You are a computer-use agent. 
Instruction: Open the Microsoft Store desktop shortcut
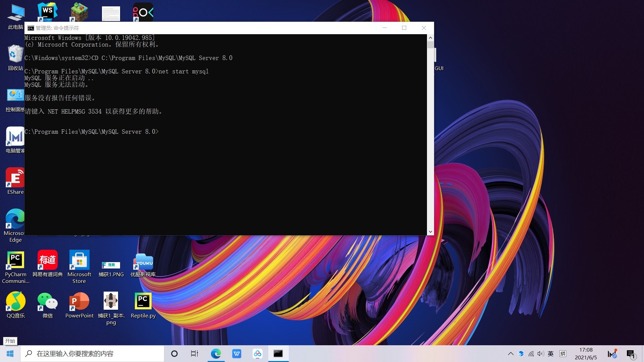click(x=79, y=267)
